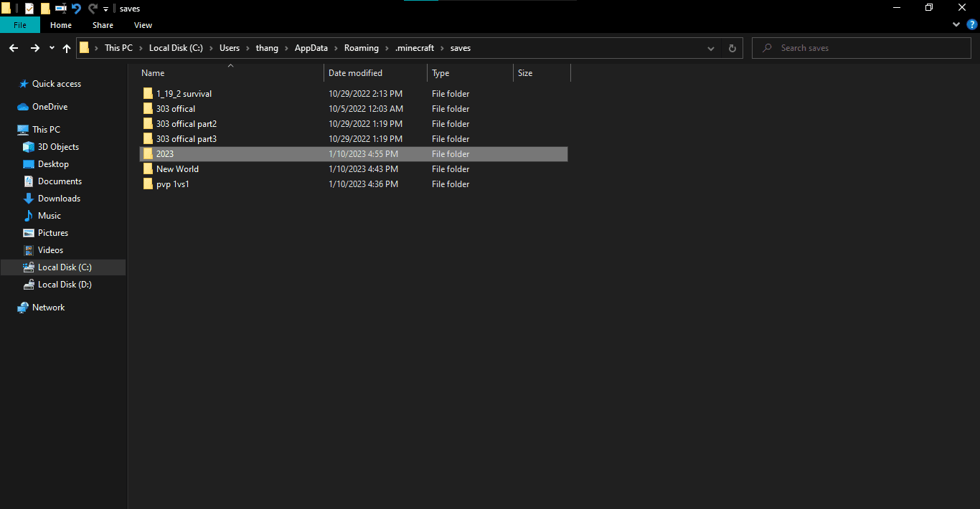The width and height of the screenshot is (980, 509).
Task: Open Documents in navigation pane
Action: tap(60, 181)
